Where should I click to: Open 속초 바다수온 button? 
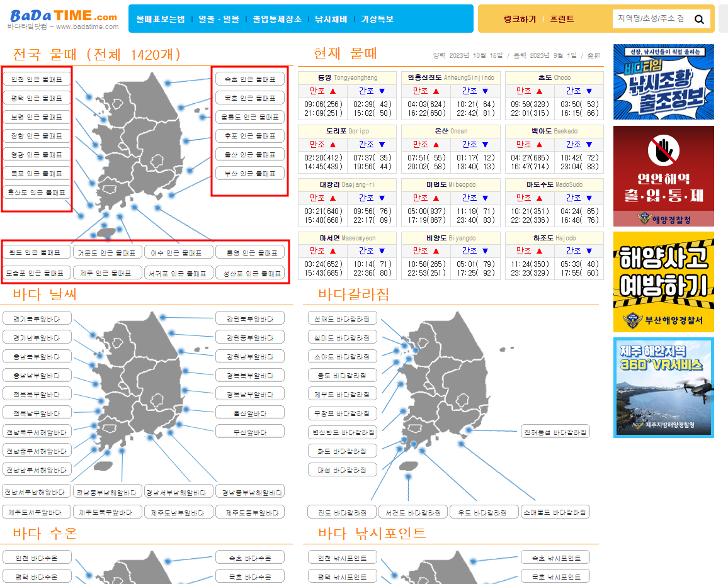coord(250,558)
